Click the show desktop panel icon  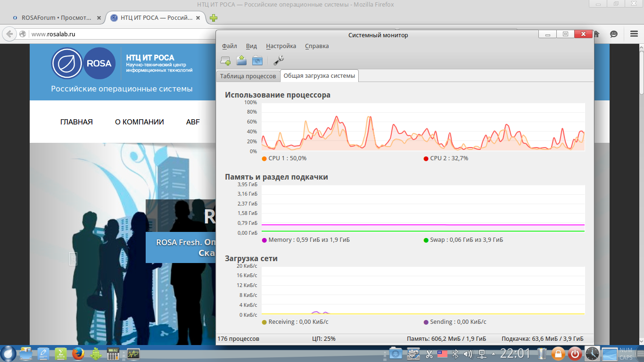[x=610, y=354]
